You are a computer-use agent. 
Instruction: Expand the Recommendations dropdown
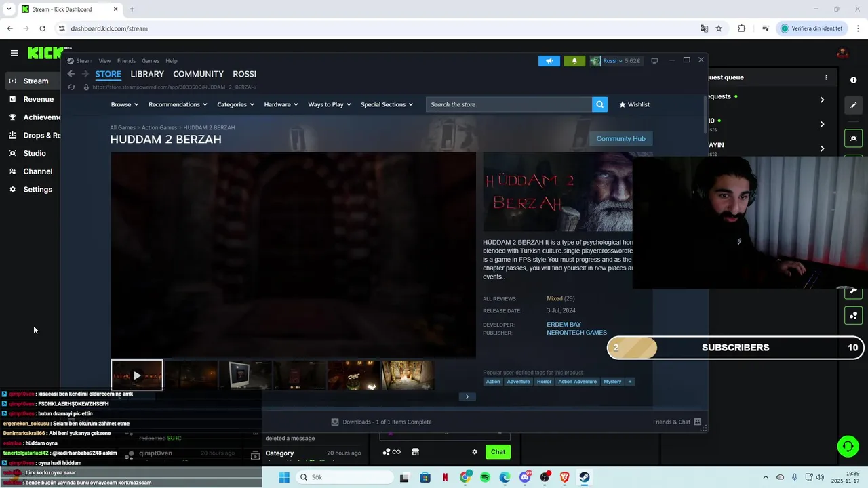point(178,104)
